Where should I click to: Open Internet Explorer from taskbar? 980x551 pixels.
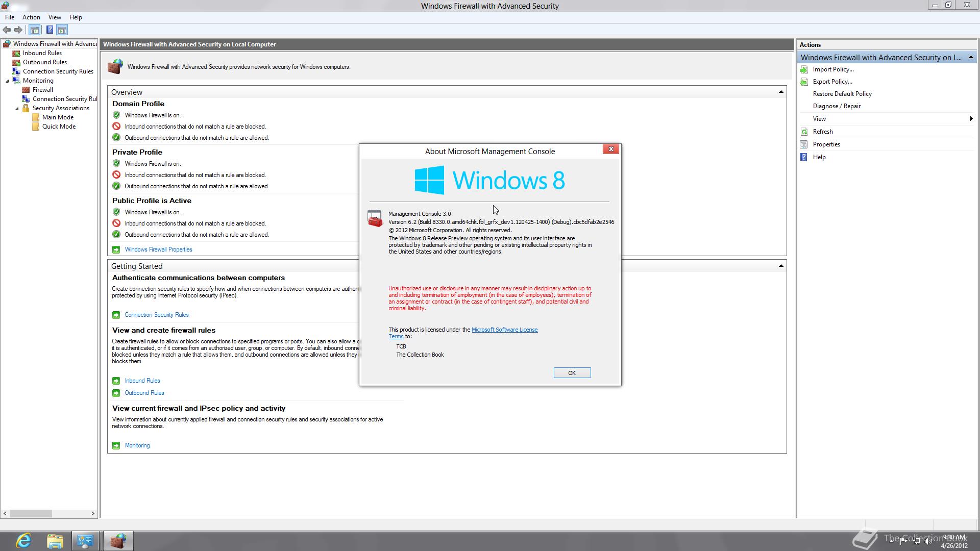(23, 541)
